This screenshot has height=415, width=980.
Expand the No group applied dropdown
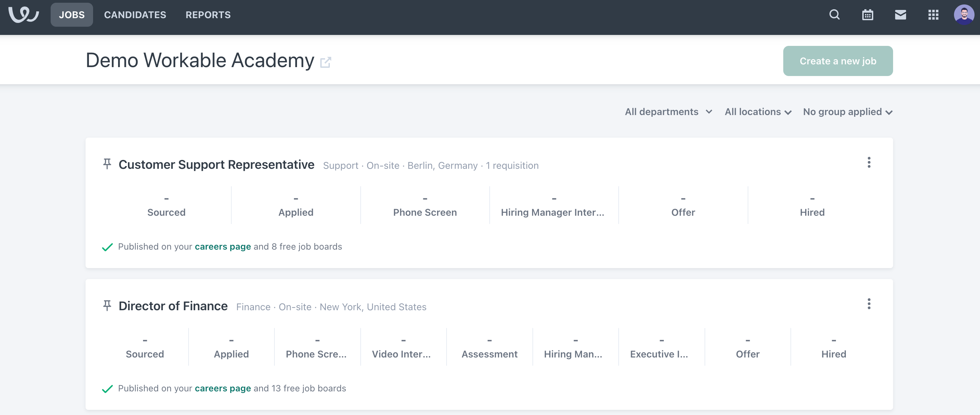point(848,112)
